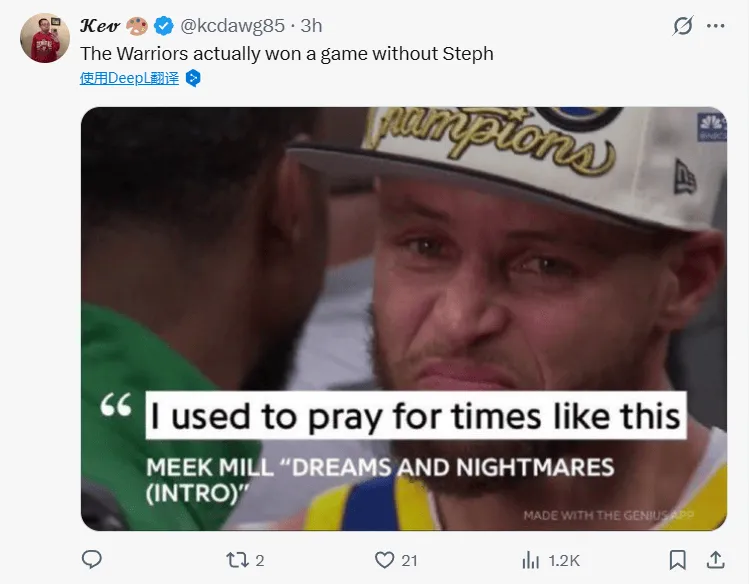Click the DeepL logo icon
The image size is (749, 584).
[x=193, y=78]
